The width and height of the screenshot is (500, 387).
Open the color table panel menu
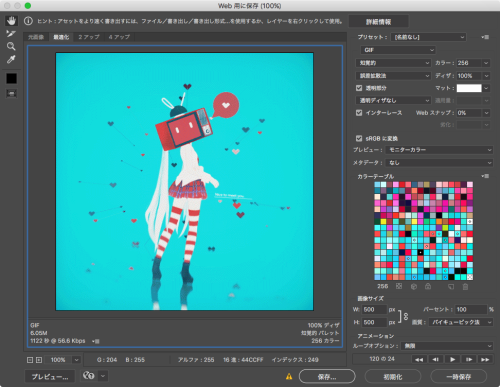tap(485, 176)
